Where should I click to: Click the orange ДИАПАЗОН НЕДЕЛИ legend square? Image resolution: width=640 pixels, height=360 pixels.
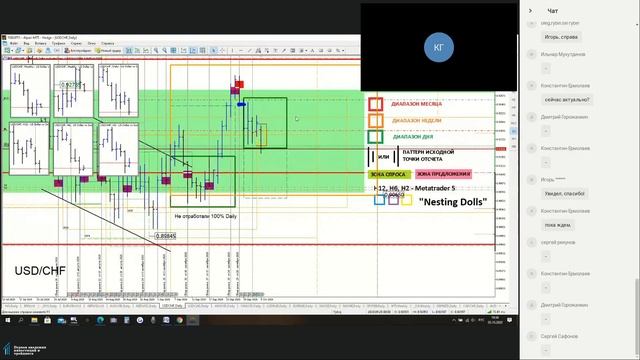pyautogui.click(x=376, y=121)
